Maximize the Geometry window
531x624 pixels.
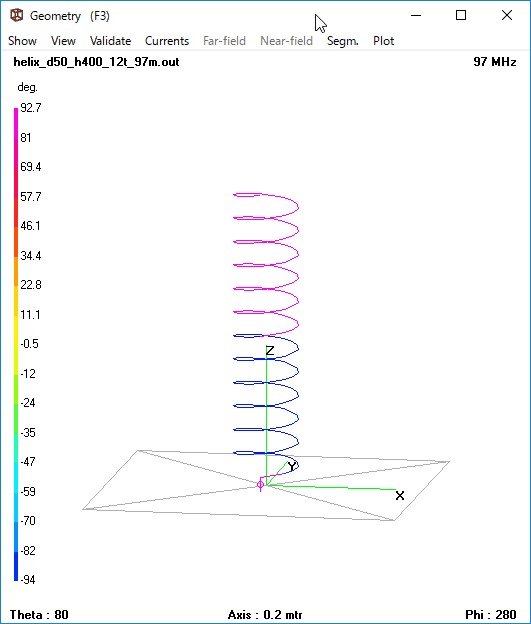point(461,16)
